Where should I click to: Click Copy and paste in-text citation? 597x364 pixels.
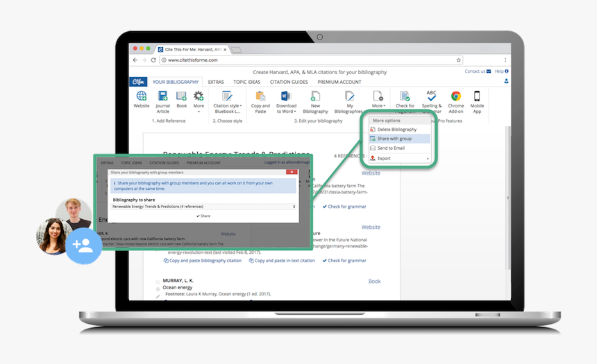282,261
